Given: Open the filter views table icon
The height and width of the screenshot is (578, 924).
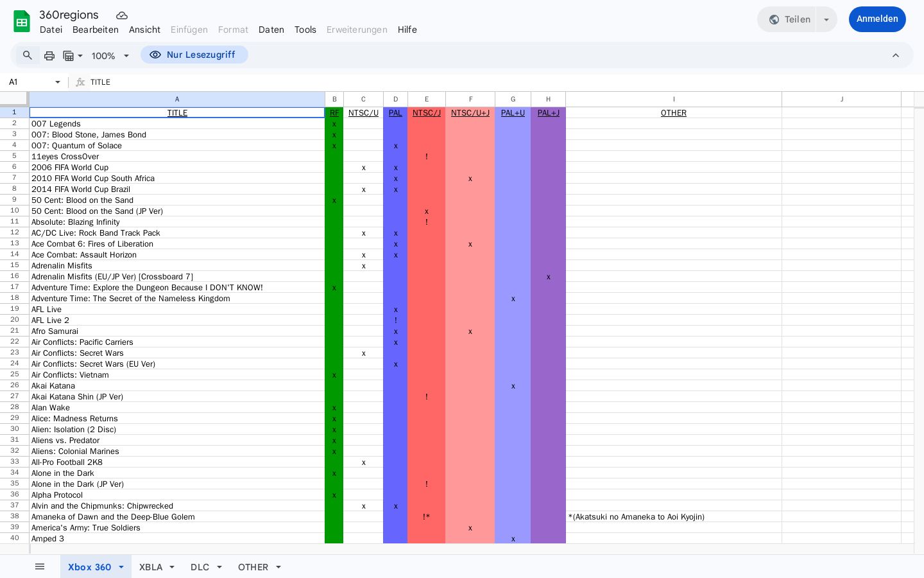Looking at the screenshot, I should tap(73, 56).
